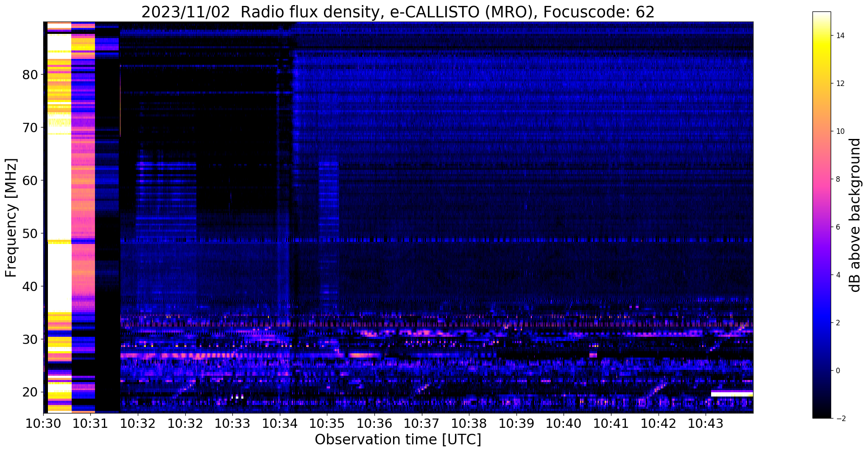Click the colorbar tick value 12

(x=841, y=83)
